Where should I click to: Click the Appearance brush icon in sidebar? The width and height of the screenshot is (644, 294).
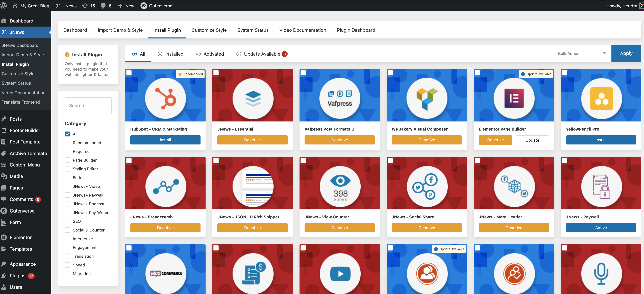[4, 264]
